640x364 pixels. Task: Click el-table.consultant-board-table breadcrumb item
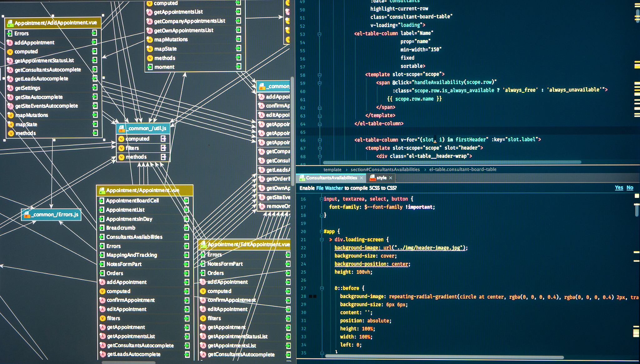[x=463, y=169]
